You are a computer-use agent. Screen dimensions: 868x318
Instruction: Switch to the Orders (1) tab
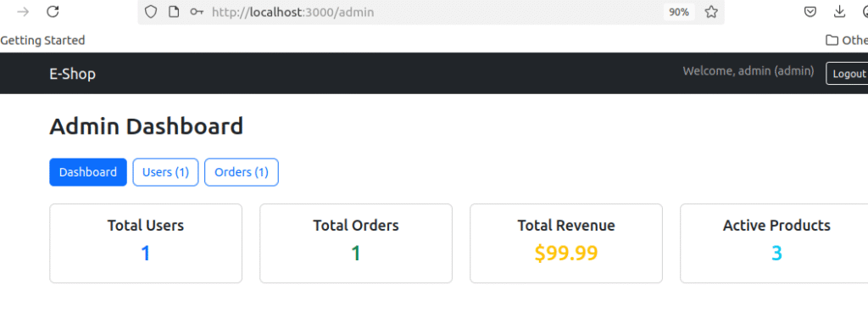(x=242, y=172)
